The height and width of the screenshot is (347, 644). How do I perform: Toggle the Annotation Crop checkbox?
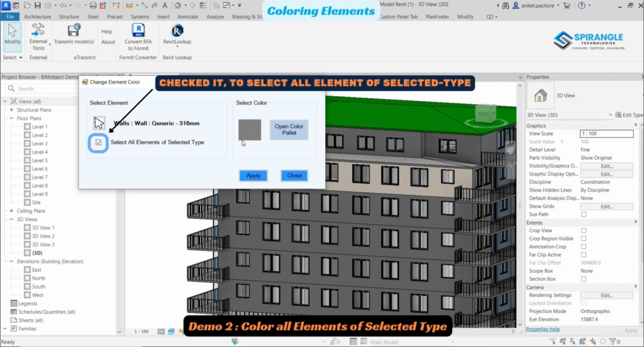pyautogui.click(x=584, y=247)
